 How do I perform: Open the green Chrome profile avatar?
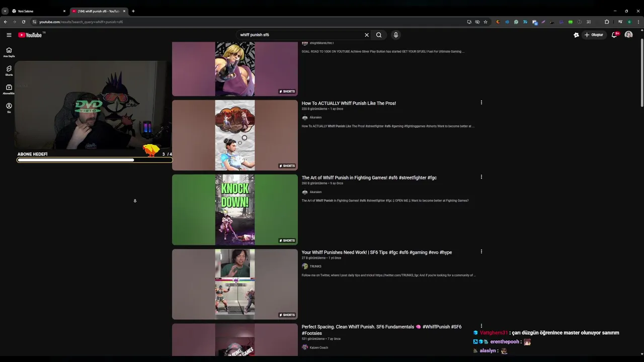coord(629,22)
